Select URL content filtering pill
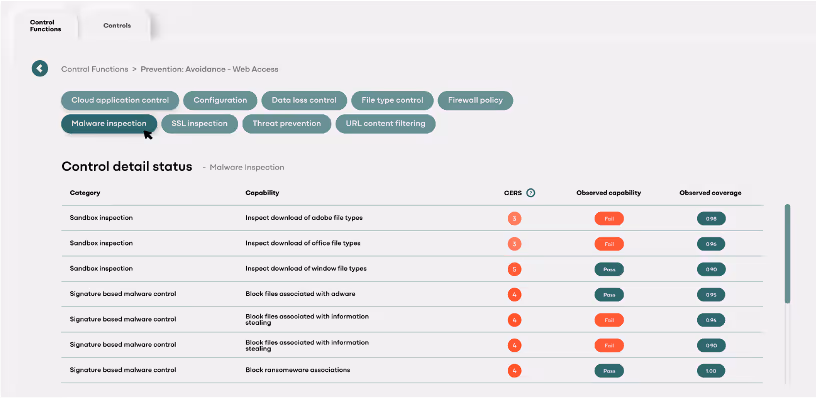Screen dimensions: 816x398 tap(386, 124)
